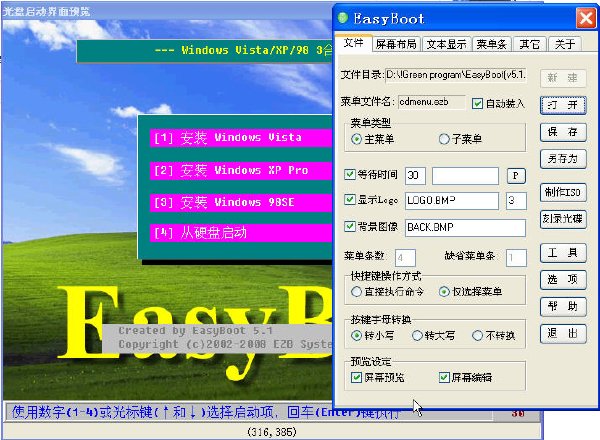Viewport: 600px width, 440px height.
Task: Click the 文件目录 path field
Action: coord(455,75)
